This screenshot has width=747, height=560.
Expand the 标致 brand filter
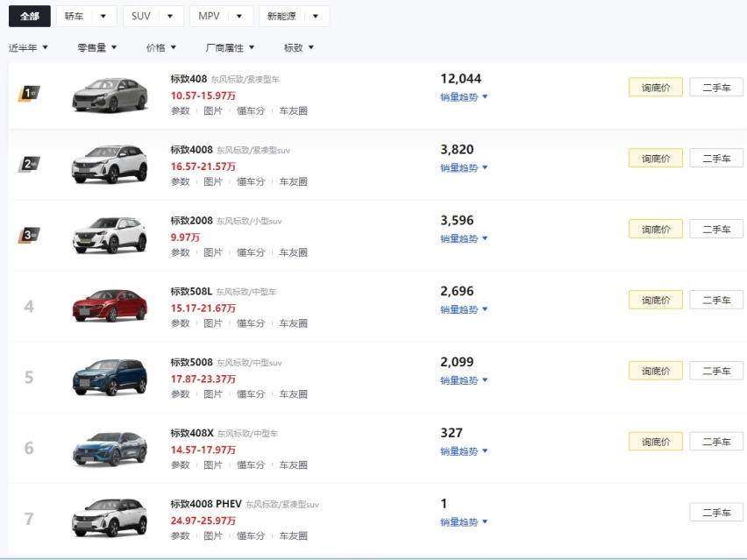click(x=299, y=47)
